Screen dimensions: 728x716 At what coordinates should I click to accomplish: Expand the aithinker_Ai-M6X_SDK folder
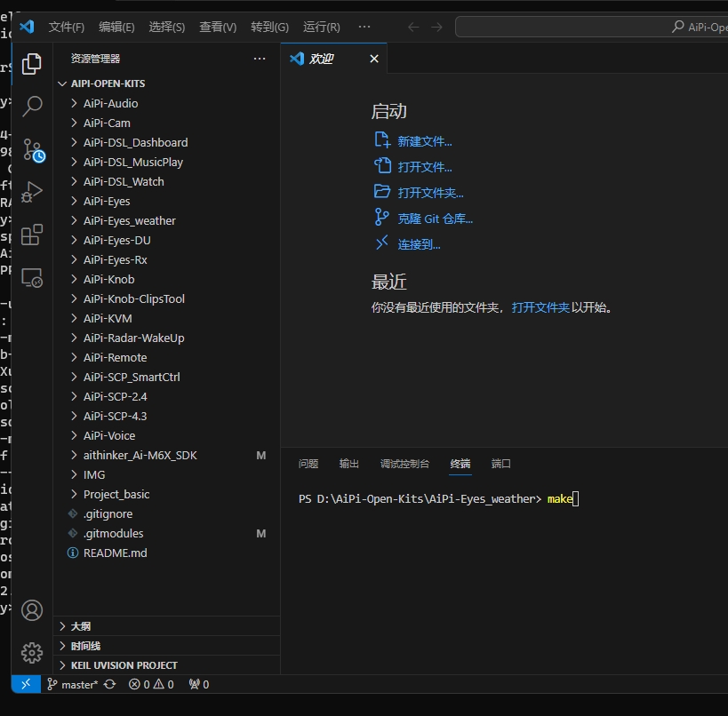167,455
